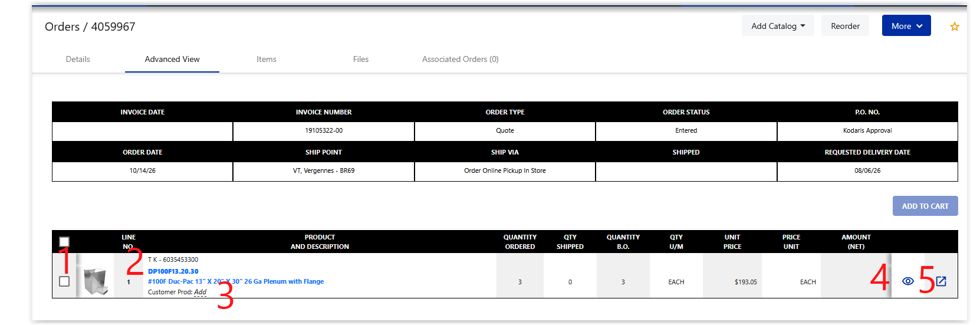The height and width of the screenshot is (325, 980).
Task: Check the line 1 item checkbox
Action: pyautogui.click(x=64, y=281)
